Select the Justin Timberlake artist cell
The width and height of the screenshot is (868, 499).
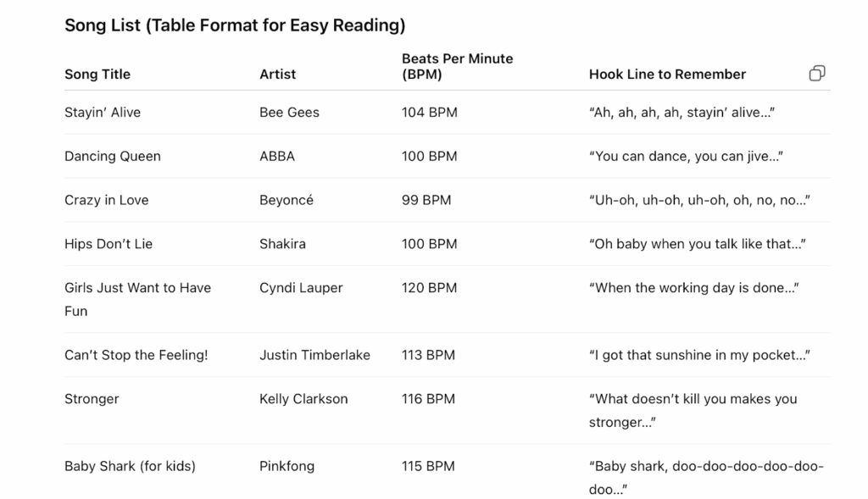pyautogui.click(x=314, y=356)
